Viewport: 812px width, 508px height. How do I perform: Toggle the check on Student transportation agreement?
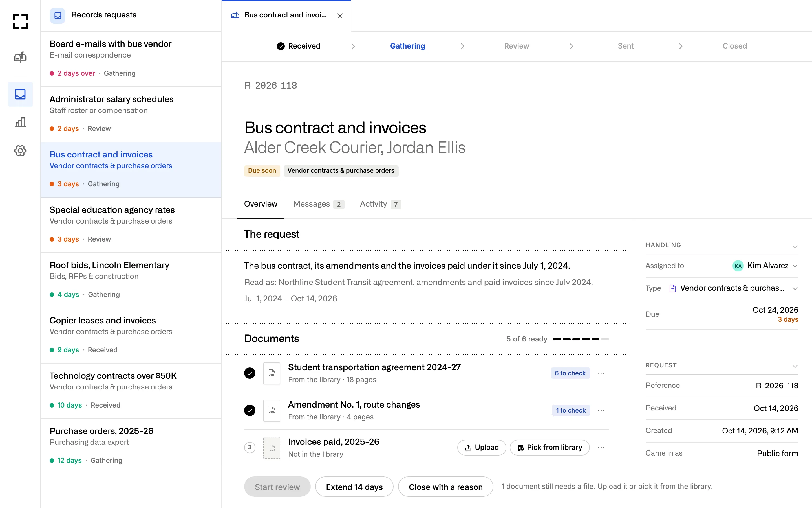click(250, 373)
